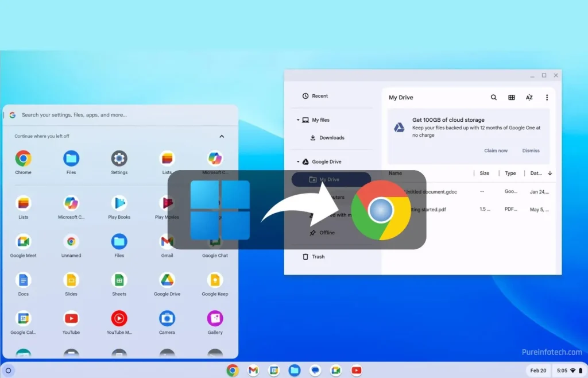Viewport: 588px width, 378px height.
Task: Open AZ sort options in Files
Action: (x=529, y=98)
